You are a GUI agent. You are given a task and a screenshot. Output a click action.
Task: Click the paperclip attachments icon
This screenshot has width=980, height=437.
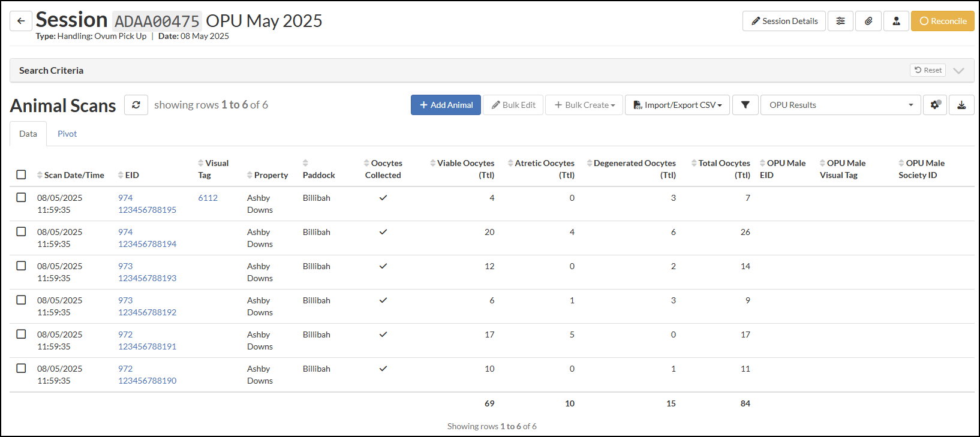pos(868,21)
